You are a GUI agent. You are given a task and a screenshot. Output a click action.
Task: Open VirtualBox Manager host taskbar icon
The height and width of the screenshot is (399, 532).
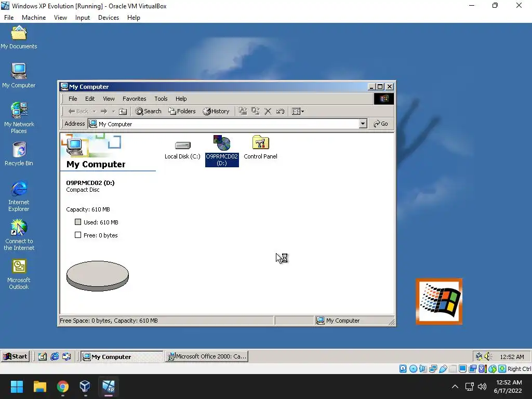click(85, 387)
